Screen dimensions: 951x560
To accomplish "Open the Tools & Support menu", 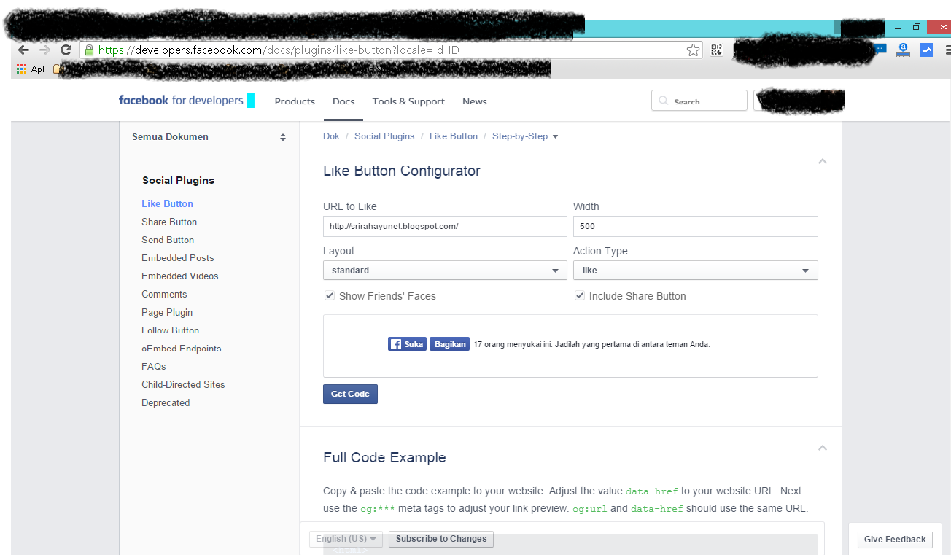I will pos(408,101).
